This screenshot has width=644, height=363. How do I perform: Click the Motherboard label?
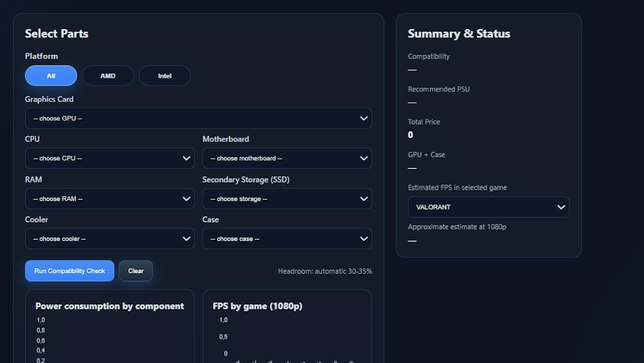[225, 139]
